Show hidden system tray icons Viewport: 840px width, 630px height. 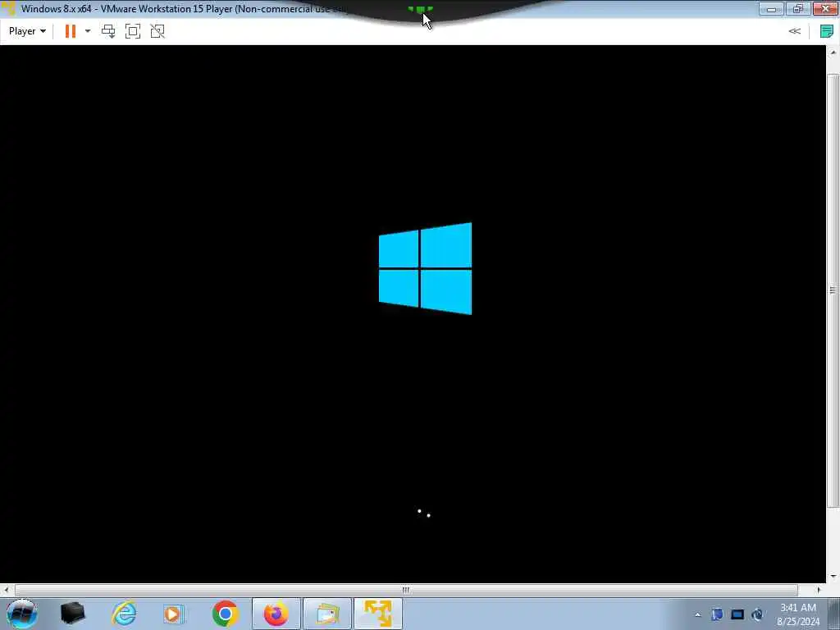(697, 614)
